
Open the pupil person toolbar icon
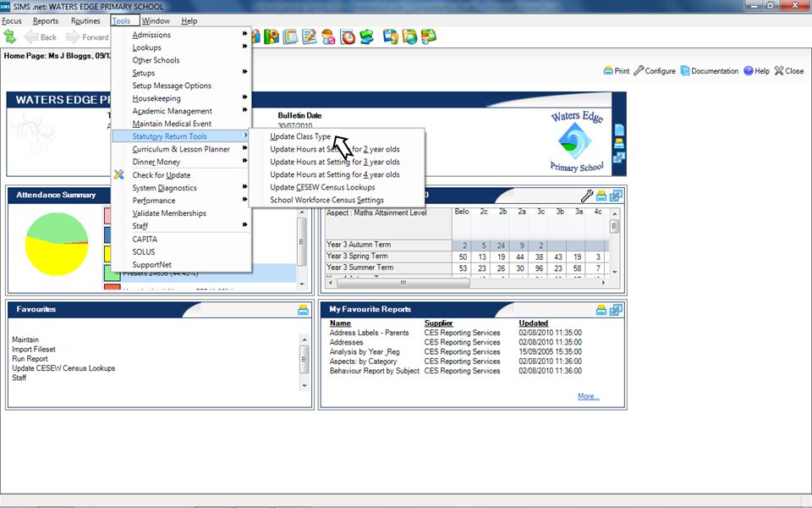point(328,36)
